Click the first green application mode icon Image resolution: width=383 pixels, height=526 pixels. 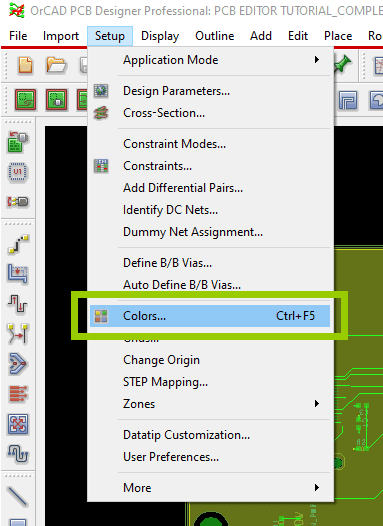(x=25, y=100)
